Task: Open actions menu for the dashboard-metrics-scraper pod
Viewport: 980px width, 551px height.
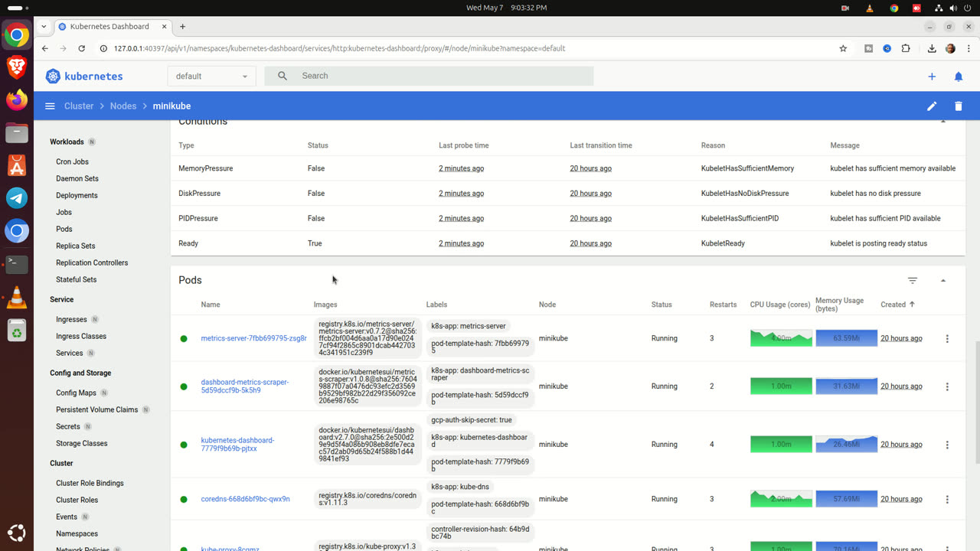Action: [x=947, y=386]
